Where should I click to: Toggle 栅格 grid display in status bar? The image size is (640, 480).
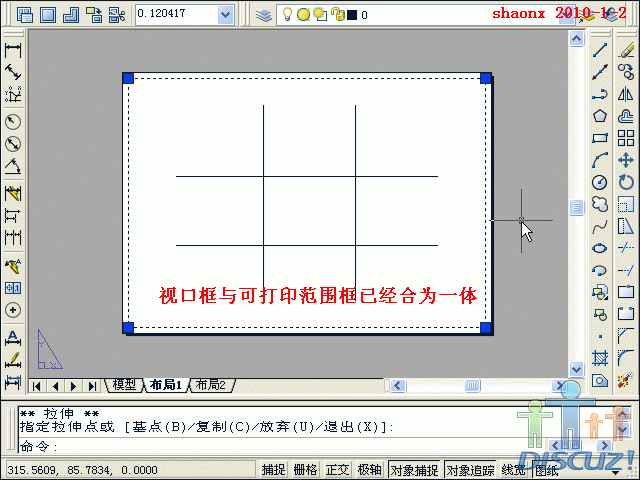pyautogui.click(x=305, y=470)
